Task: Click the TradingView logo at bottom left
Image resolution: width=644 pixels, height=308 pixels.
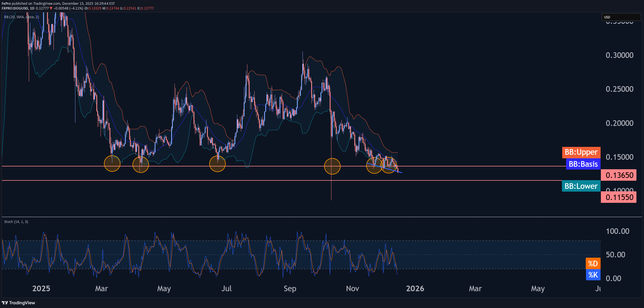Action: [x=18, y=303]
